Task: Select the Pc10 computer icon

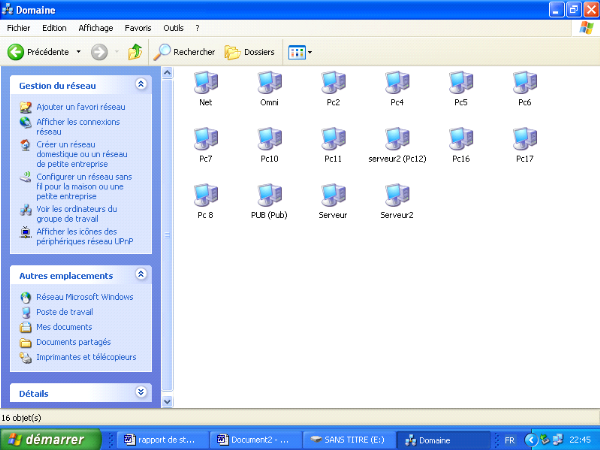Action: [x=269, y=139]
